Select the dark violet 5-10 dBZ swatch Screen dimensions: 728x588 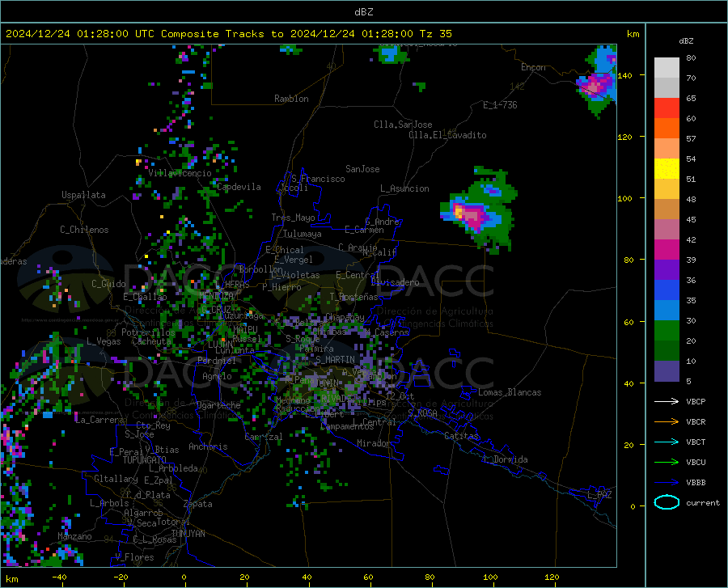pyautogui.click(x=667, y=371)
